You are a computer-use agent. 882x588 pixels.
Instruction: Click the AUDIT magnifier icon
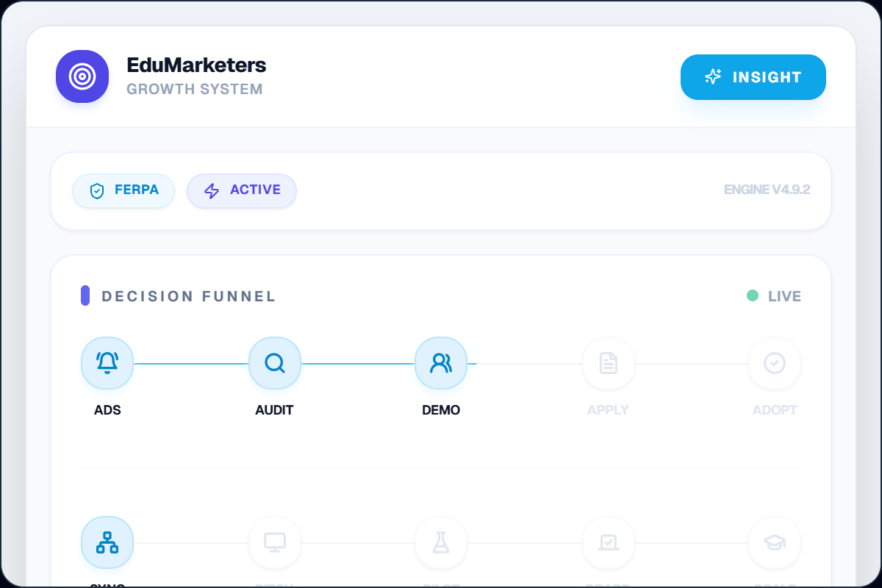click(x=274, y=362)
